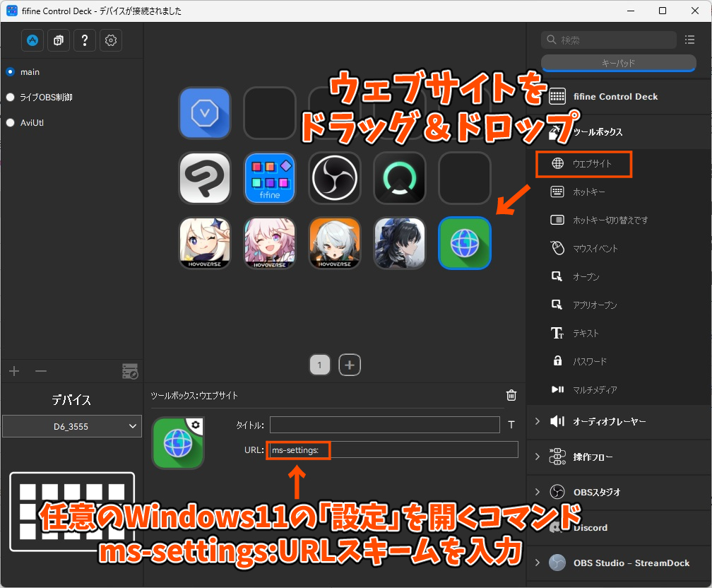Select the Clip Studio Paint key
This screenshot has width=712, height=588.
pyautogui.click(x=204, y=179)
